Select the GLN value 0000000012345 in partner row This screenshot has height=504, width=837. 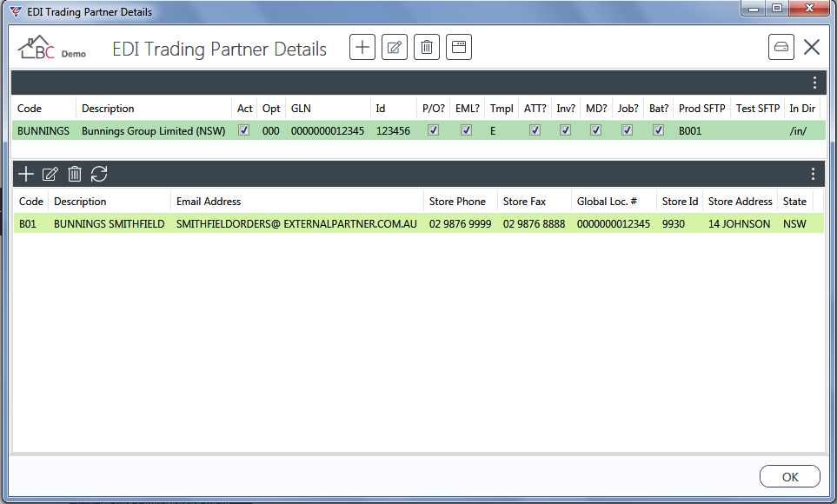tap(328, 131)
